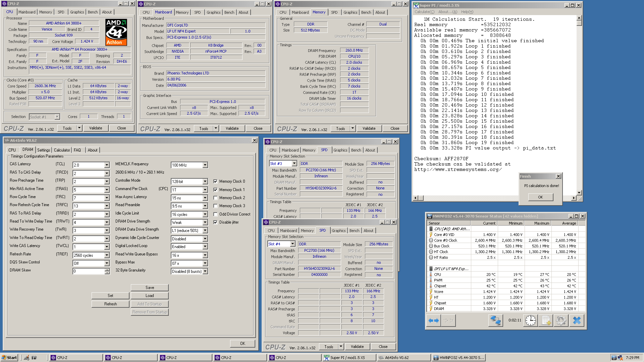Click Super PI vertical scrollbar down arrow
The image size is (644, 362).
[579, 193]
